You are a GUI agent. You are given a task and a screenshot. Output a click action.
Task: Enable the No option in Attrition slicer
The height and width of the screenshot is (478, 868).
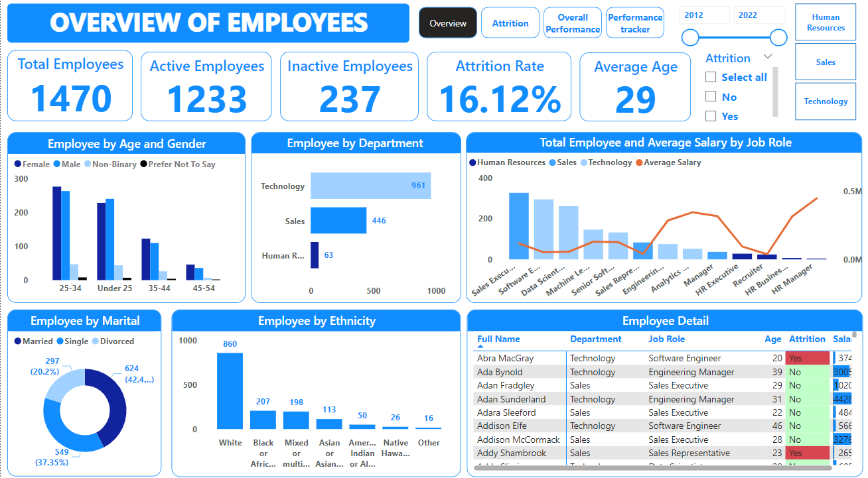(x=711, y=97)
